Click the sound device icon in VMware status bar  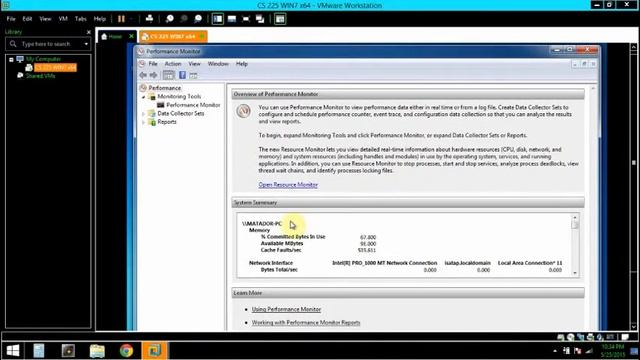click(x=600, y=337)
